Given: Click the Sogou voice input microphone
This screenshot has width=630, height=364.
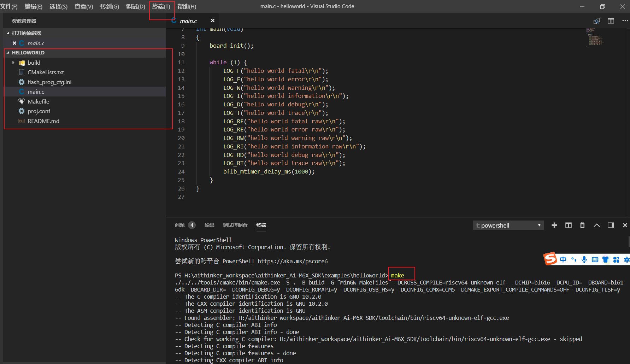Looking at the screenshot, I should point(584,260).
